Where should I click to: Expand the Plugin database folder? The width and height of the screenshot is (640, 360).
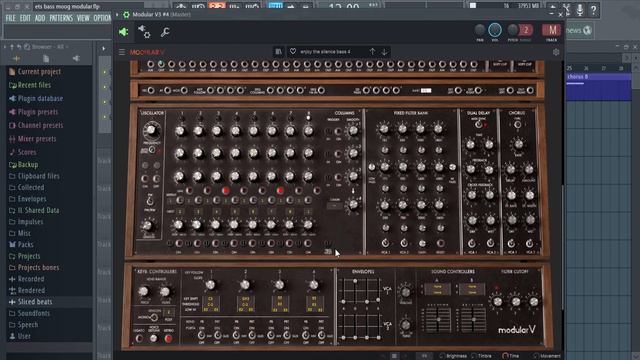click(x=36, y=99)
